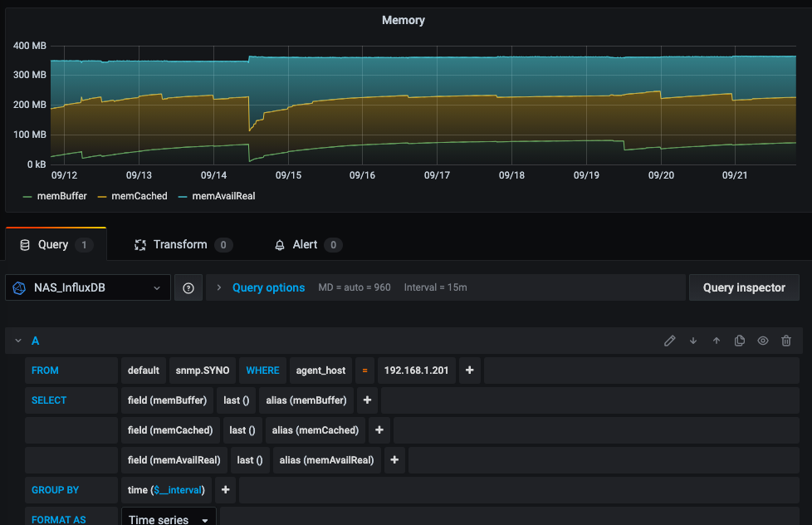Change the equals operator in WHERE

tap(365, 370)
